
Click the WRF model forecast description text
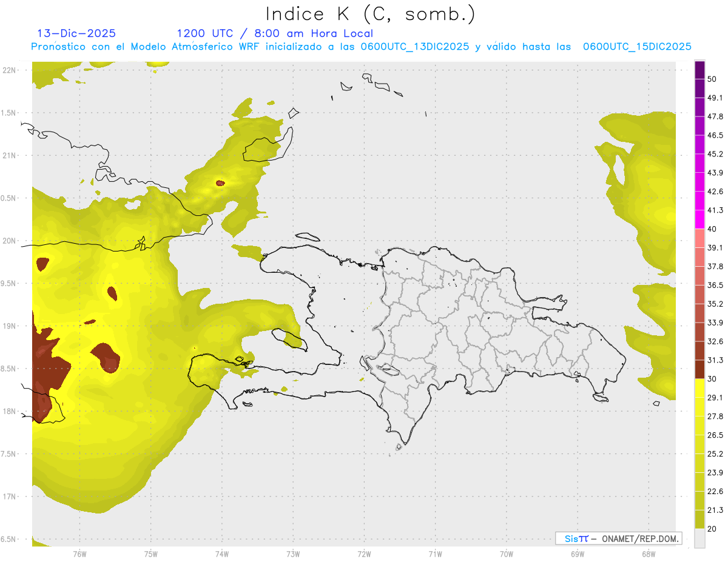click(362, 47)
